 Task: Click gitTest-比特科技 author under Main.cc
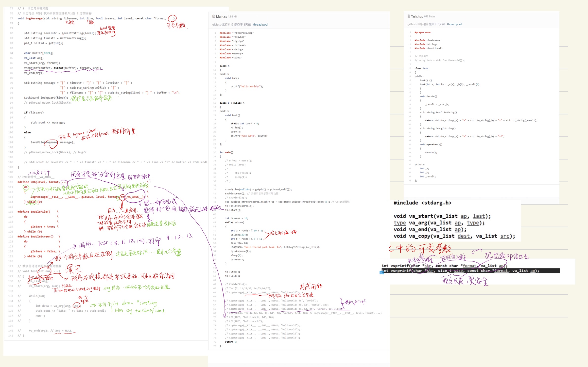[x=223, y=25]
